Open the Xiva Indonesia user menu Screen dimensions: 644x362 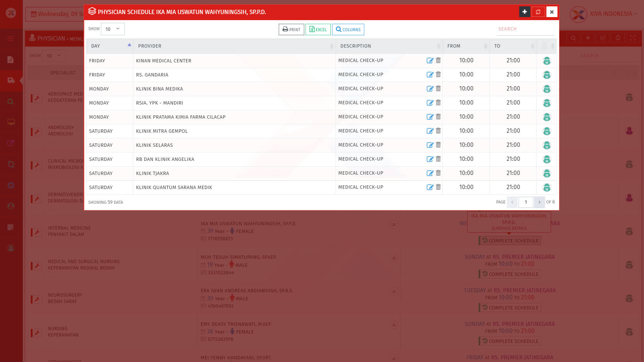click(604, 14)
